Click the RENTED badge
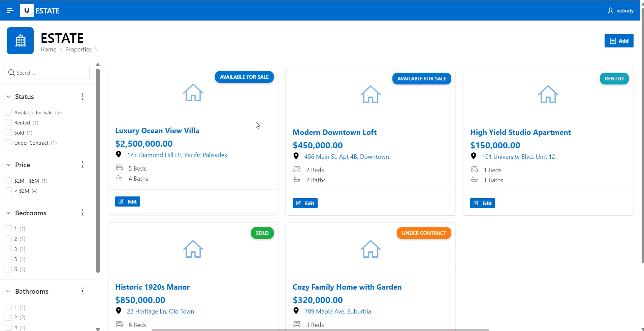Image resolution: width=644 pixels, height=331 pixels. (x=614, y=78)
